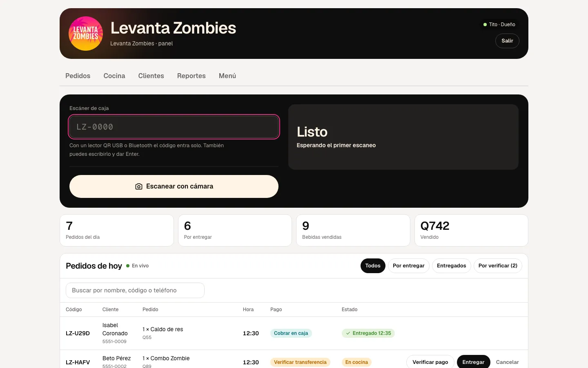Show all orders with Todos filter
This screenshot has height=368, width=588.
(x=373, y=266)
